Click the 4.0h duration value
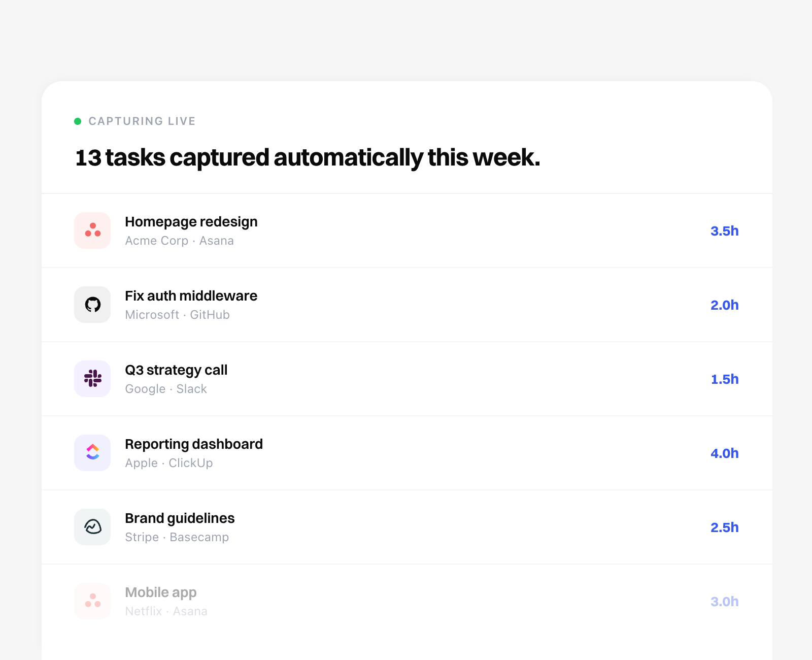This screenshot has width=812, height=660. [724, 453]
